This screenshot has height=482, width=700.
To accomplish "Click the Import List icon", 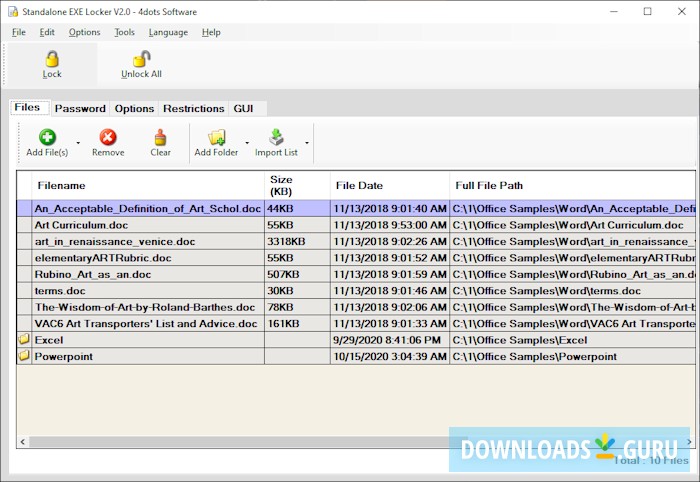I will 276,137.
